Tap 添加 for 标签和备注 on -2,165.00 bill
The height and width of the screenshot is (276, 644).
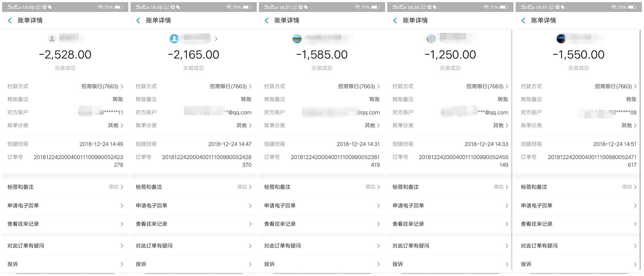coord(244,187)
